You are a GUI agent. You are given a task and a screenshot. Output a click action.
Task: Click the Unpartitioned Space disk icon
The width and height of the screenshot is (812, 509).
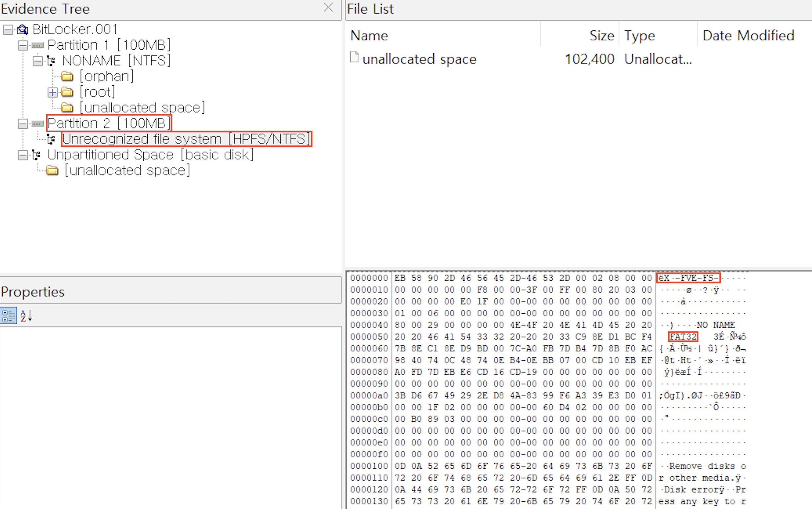coord(36,155)
